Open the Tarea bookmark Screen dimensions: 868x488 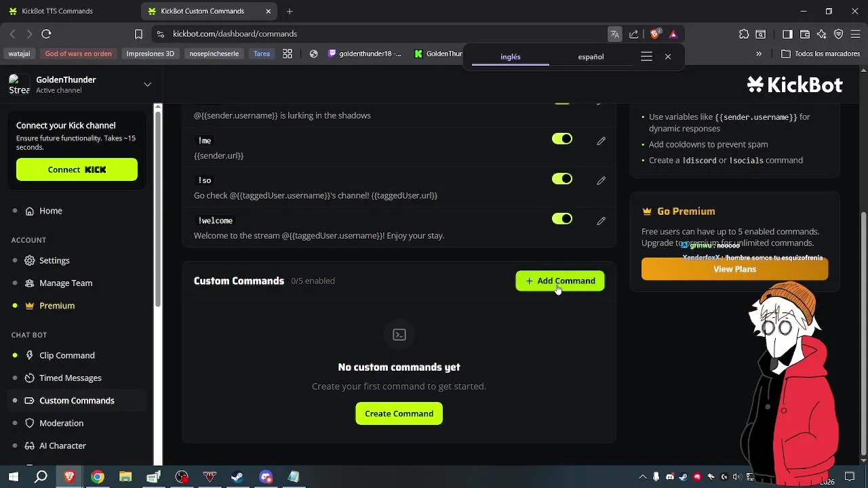pos(262,54)
